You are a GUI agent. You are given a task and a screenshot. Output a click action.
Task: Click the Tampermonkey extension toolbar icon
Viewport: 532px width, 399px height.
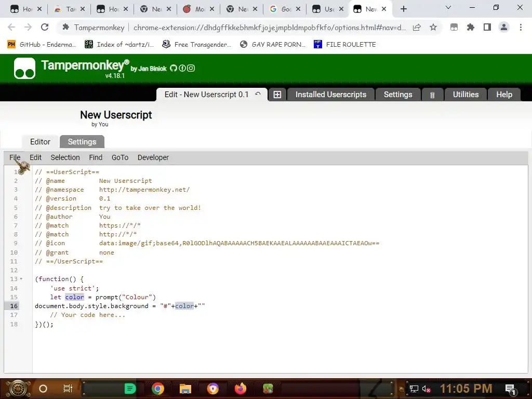point(454,28)
